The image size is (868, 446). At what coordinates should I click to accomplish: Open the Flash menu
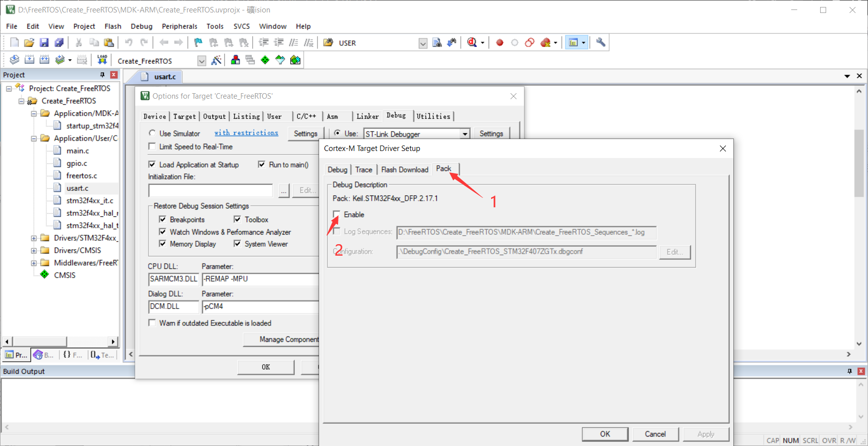point(113,26)
